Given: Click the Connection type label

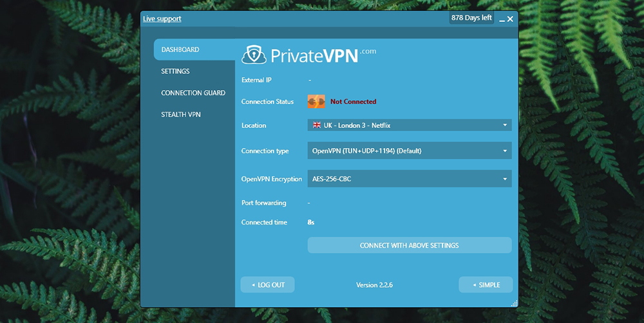Looking at the screenshot, I should tap(265, 151).
